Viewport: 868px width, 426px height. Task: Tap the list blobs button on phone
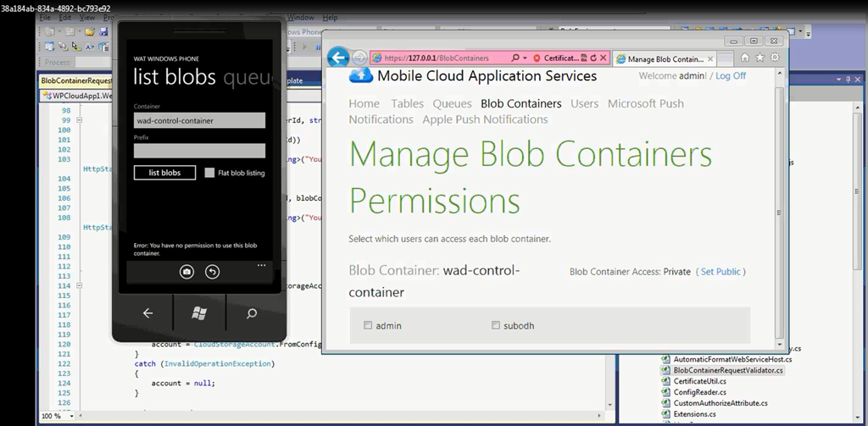click(165, 173)
